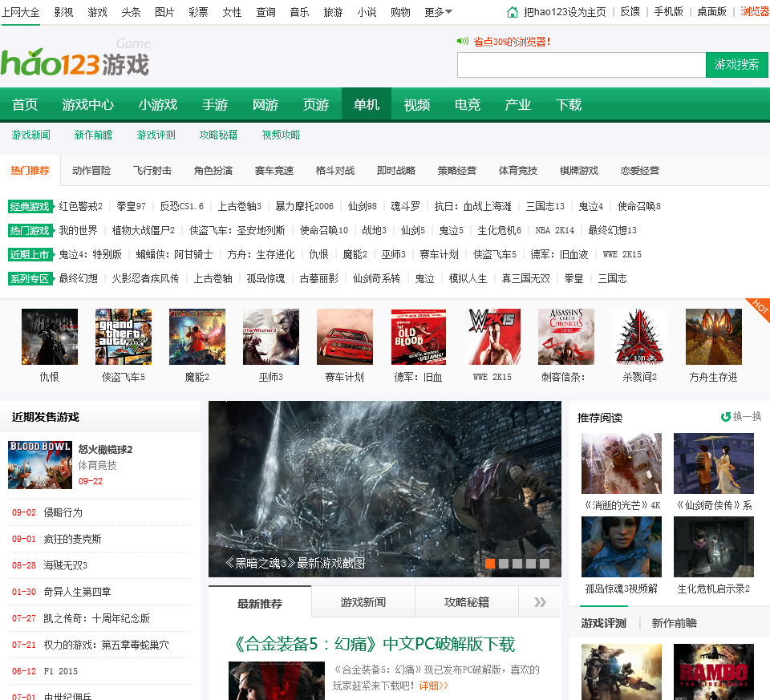Click the 省点30%的浏览器 promo link

click(511, 42)
